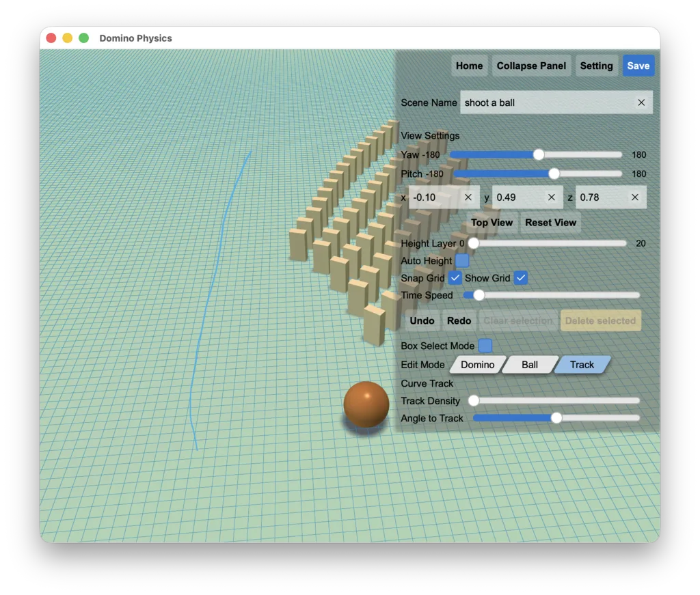Screen dimensions: 700x595
Task: Clear the z coordinate value
Action: 635,197
